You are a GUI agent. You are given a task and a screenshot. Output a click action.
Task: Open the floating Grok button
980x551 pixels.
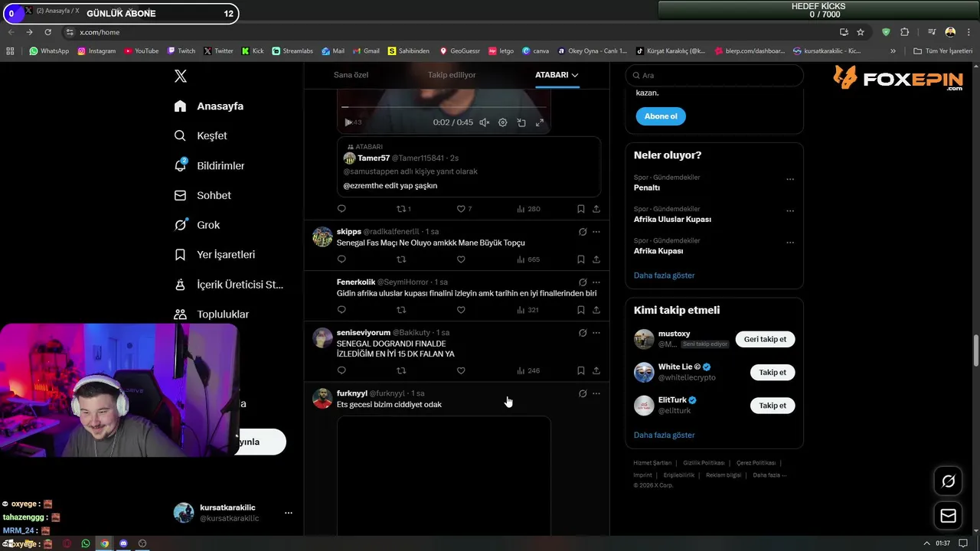(948, 481)
